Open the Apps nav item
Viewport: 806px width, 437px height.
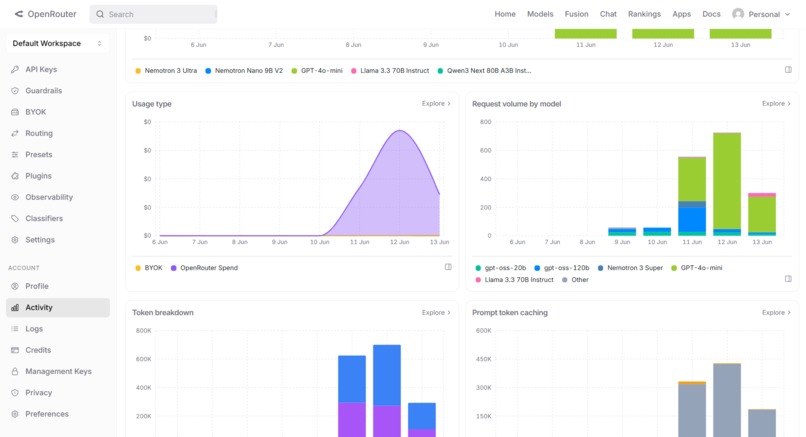[x=682, y=14]
